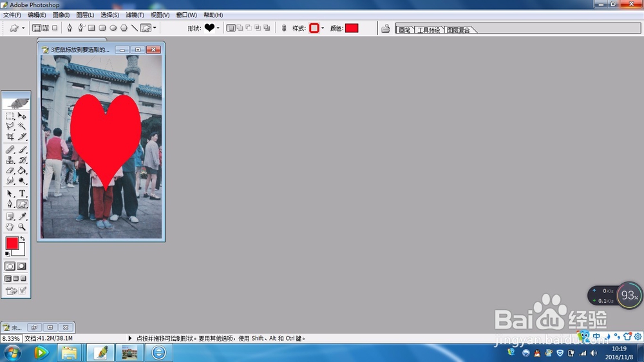Screen dimensions: 644x362
Task: Select Create new shape layer option
Action: point(231,28)
